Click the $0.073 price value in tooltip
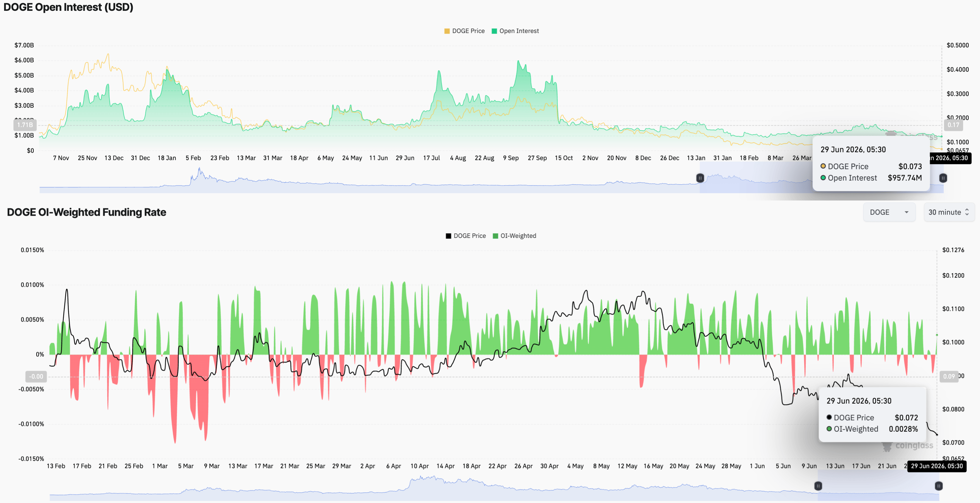980x503 pixels. click(x=910, y=167)
